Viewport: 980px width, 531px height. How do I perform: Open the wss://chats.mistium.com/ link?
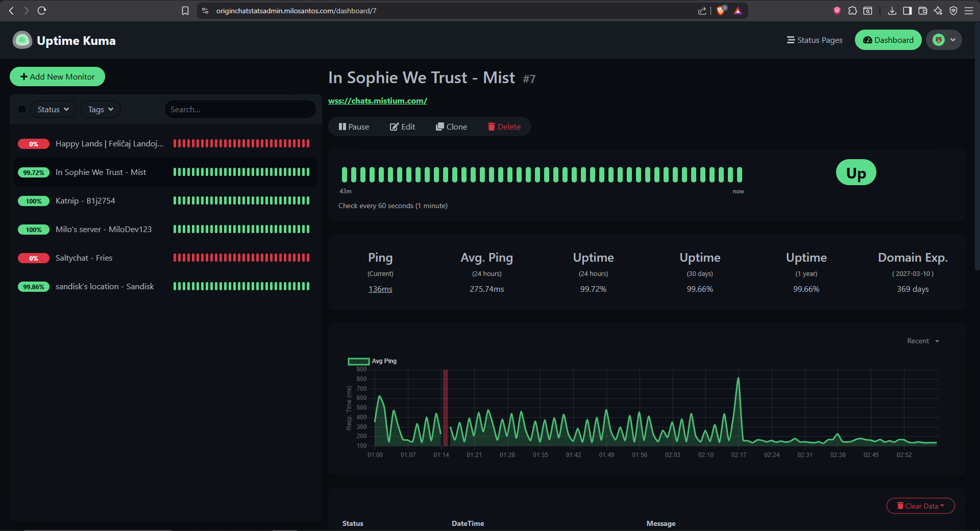pos(377,101)
